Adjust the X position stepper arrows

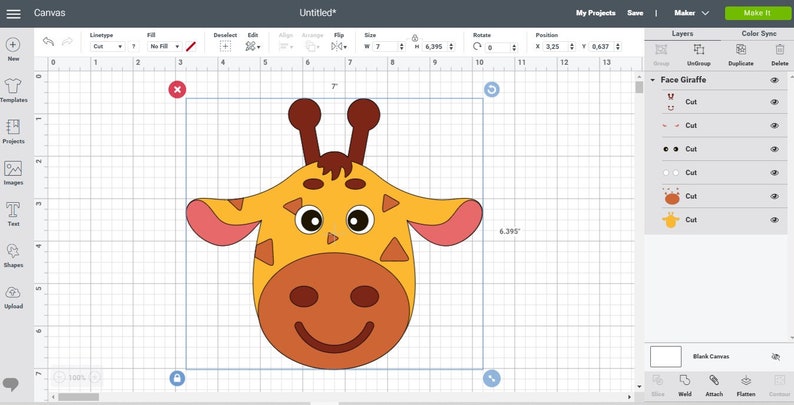click(572, 47)
